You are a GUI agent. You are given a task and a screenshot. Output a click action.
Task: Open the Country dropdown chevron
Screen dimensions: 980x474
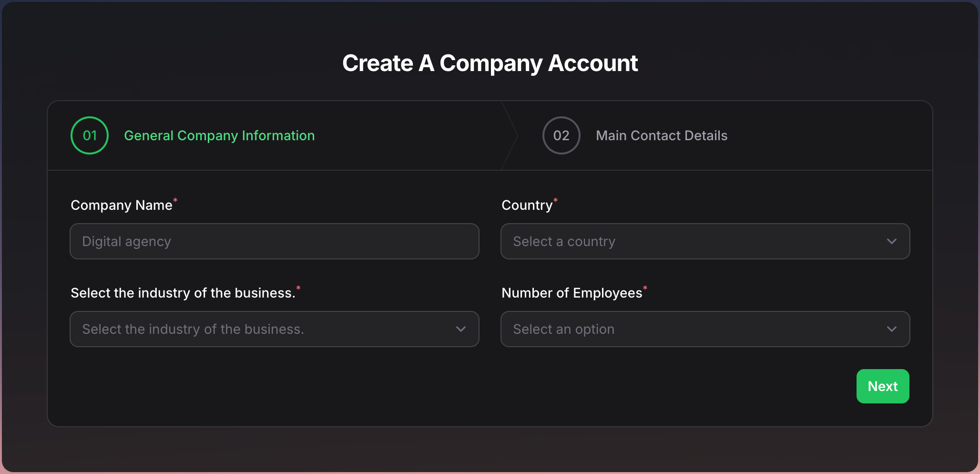point(892,241)
